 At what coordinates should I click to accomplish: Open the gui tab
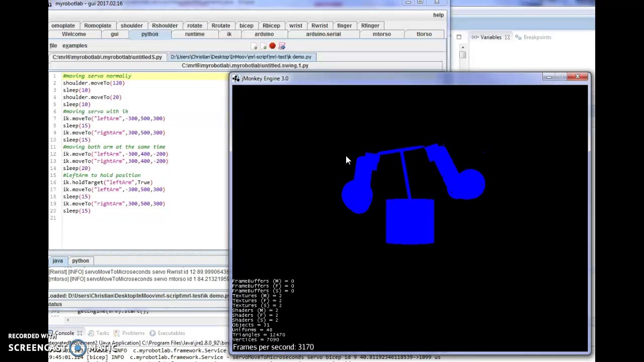[x=115, y=34]
